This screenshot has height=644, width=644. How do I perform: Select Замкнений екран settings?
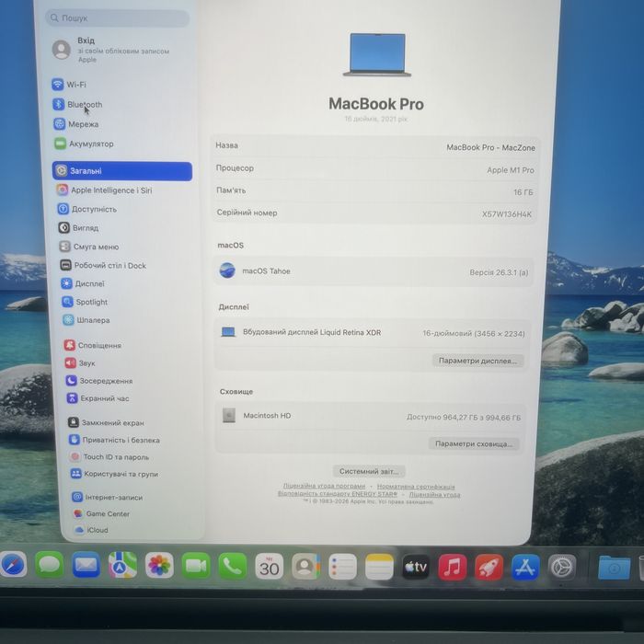pyautogui.click(x=106, y=422)
